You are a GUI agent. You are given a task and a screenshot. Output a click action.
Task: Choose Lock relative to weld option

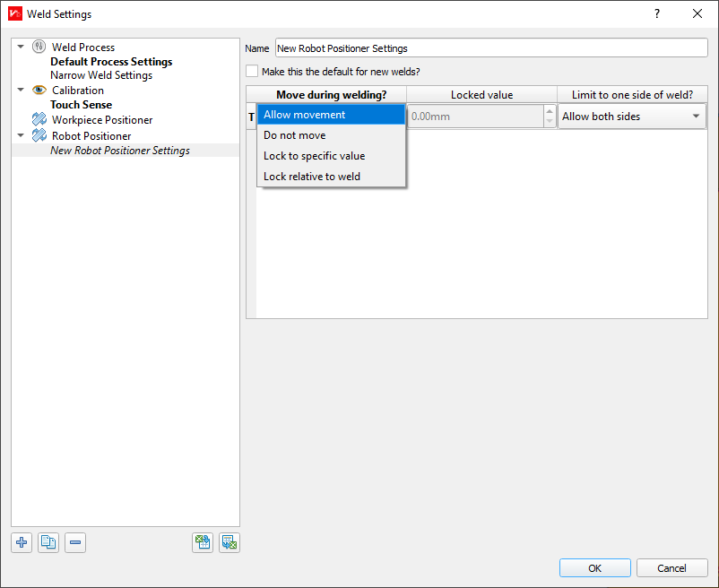[331, 177]
